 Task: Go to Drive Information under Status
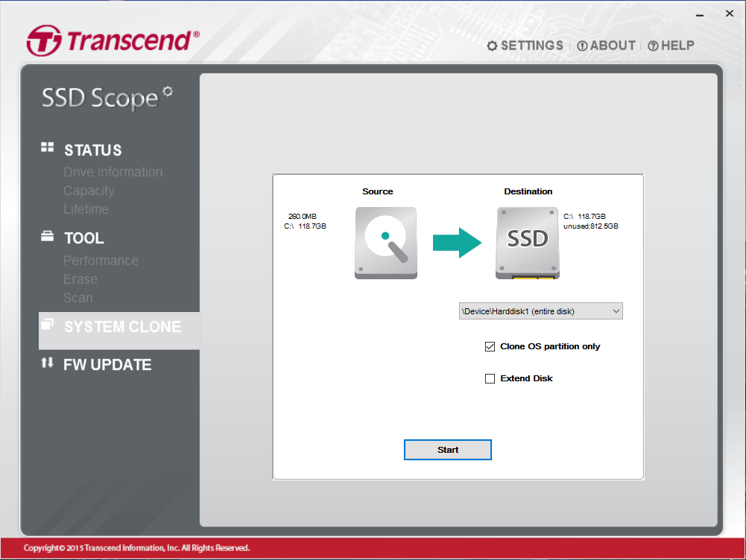pos(113,172)
